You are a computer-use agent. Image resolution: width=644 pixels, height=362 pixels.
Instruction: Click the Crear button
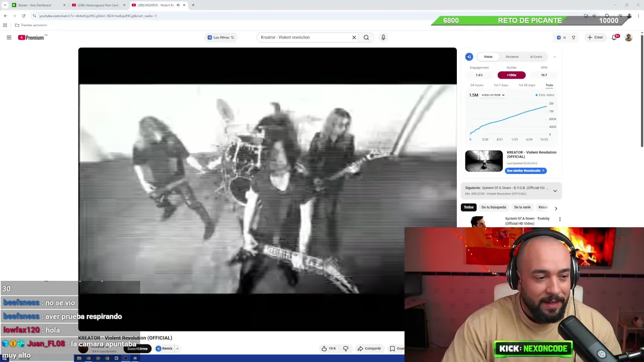[x=595, y=37]
